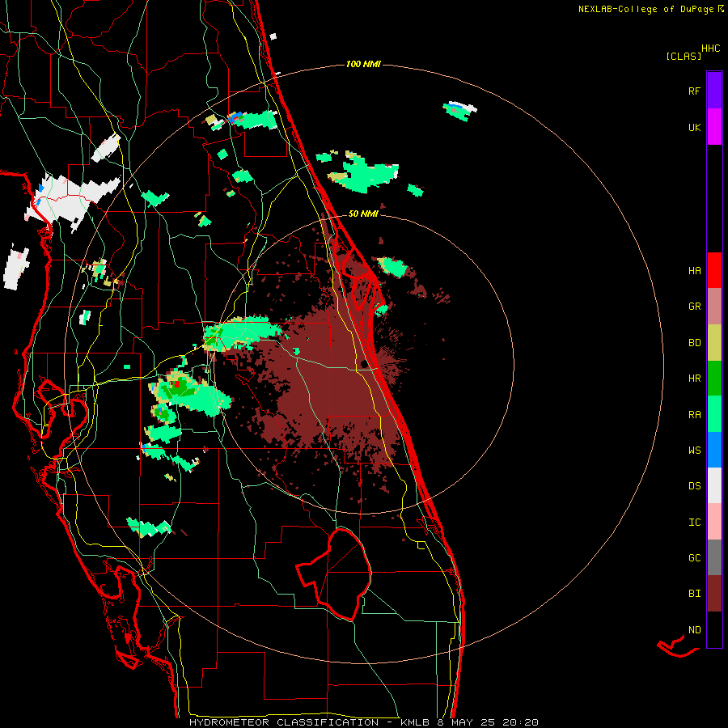This screenshot has width=728, height=728.
Task: Click the HR dark green legend swatch
Action: pyautogui.click(x=714, y=378)
